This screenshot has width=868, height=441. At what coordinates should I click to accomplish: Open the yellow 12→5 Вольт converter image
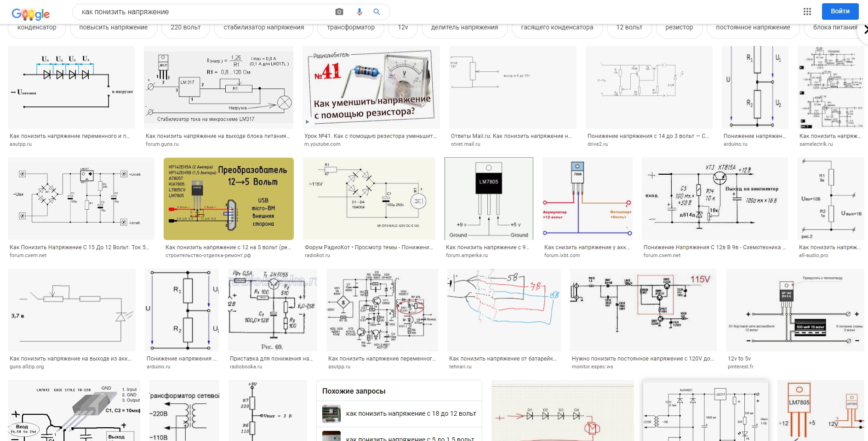[228, 199]
